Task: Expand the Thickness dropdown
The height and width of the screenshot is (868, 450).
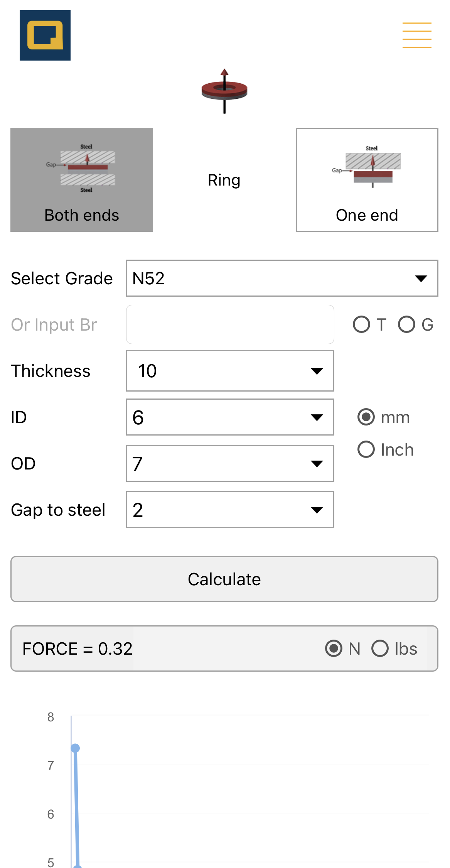Action: 229,371
